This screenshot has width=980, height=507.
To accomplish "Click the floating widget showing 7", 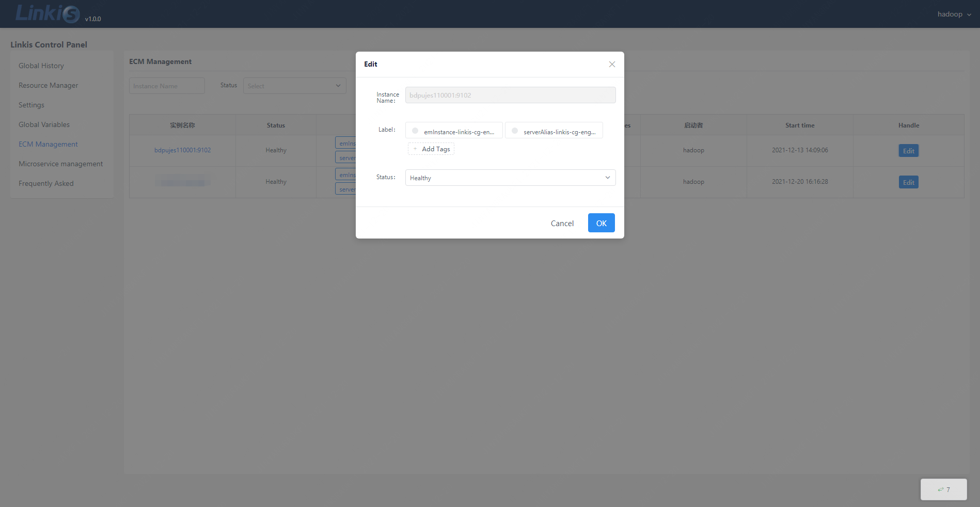I will tap(943, 489).
